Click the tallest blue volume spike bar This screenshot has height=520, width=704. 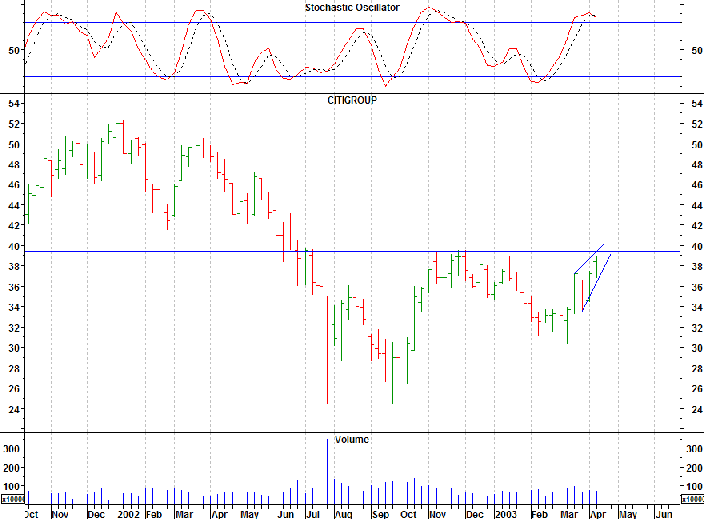point(327,472)
